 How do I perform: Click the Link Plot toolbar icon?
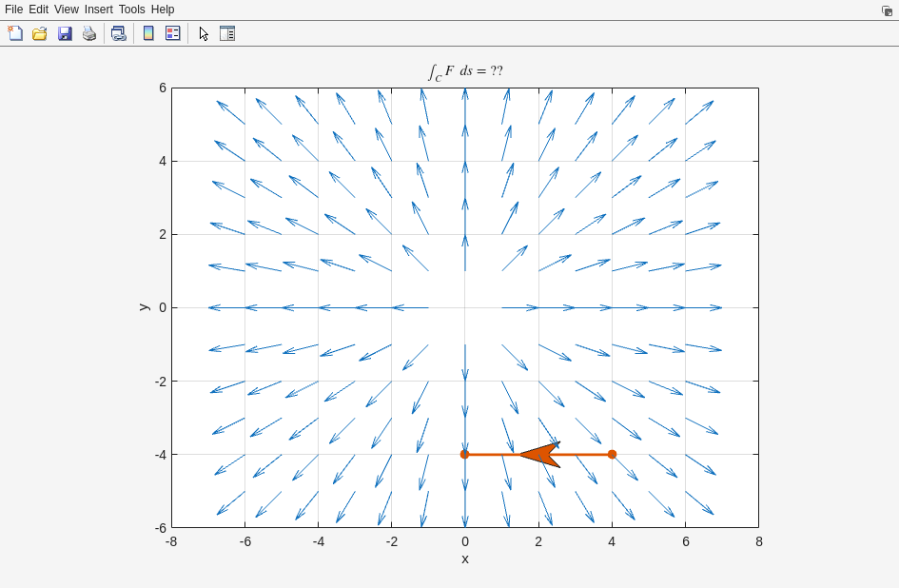118,33
